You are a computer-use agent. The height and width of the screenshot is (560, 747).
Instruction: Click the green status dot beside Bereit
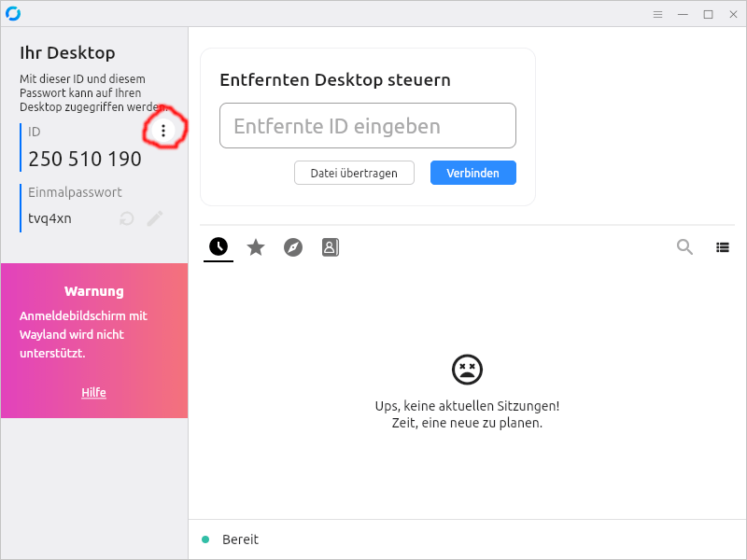205,539
